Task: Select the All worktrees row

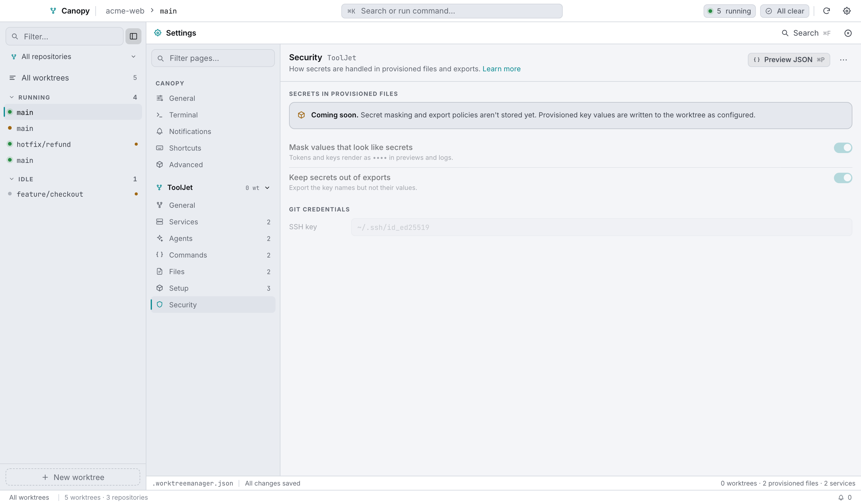Action: (x=73, y=78)
